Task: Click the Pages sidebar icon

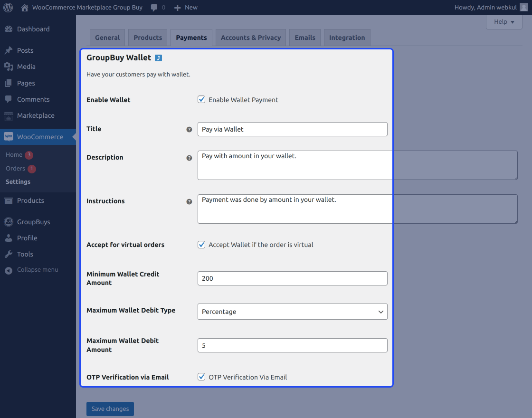Action: click(x=9, y=83)
